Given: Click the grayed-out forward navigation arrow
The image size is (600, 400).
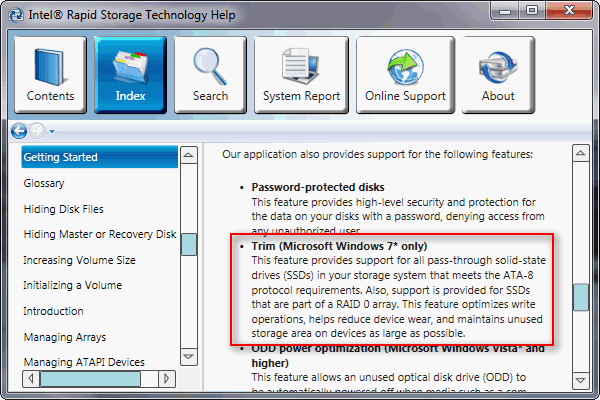Looking at the screenshot, I should point(37,131).
